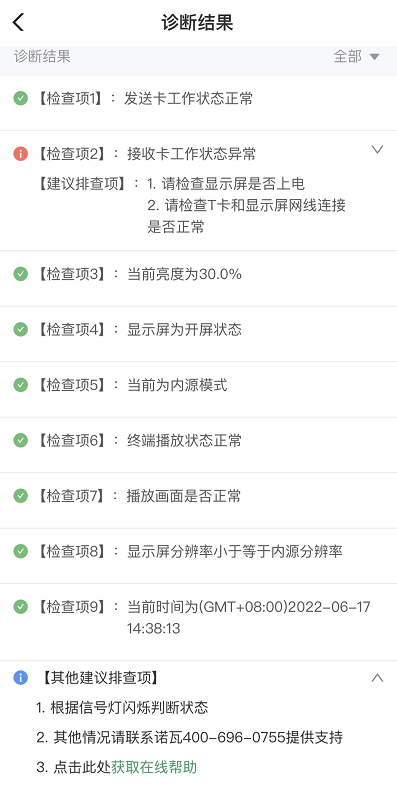Screen dimensions: 397x792
Task: Collapse 检查项2 details with chevron
Action: coord(377,150)
